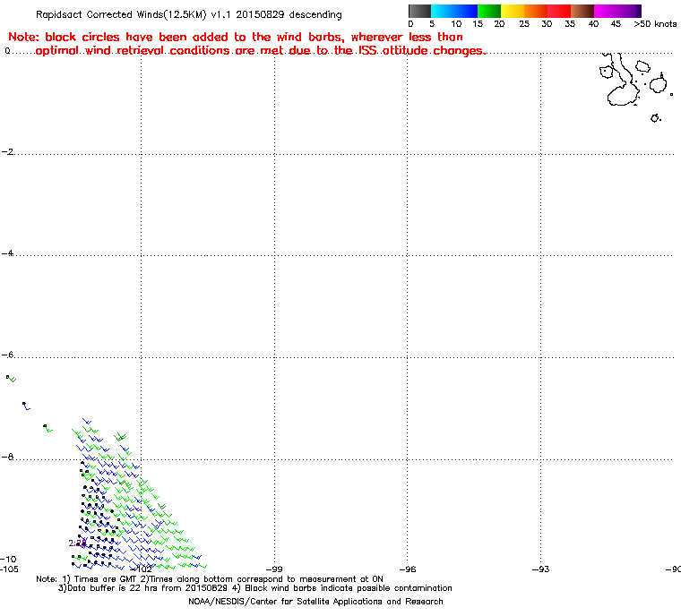This screenshot has width=681, height=616.
Task: Click the blue 10-15 knots color segment
Action: pyautogui.click(x=466, y=11)
